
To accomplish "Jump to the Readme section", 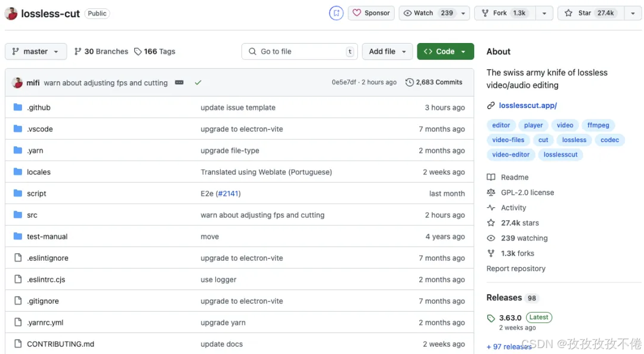I will 507,177.
